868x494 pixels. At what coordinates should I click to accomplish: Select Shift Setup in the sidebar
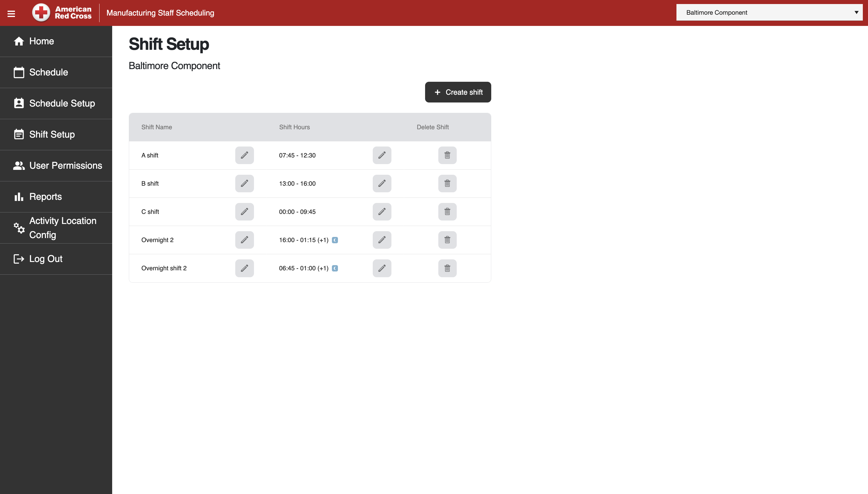pos(56,134)
